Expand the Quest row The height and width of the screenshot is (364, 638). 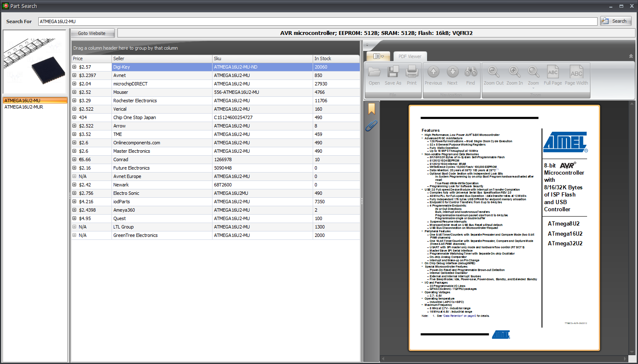click(74, 218)
